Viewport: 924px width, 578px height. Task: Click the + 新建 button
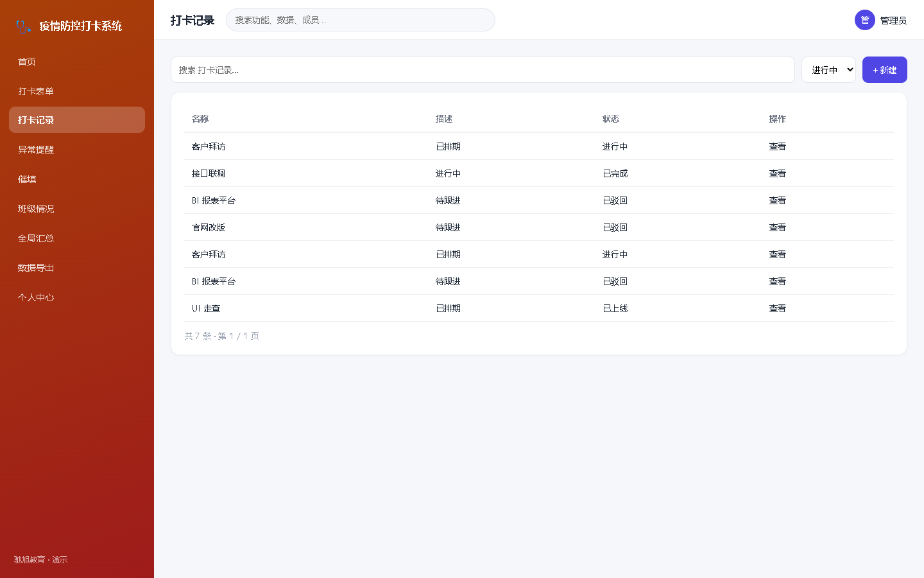point(885,70)
